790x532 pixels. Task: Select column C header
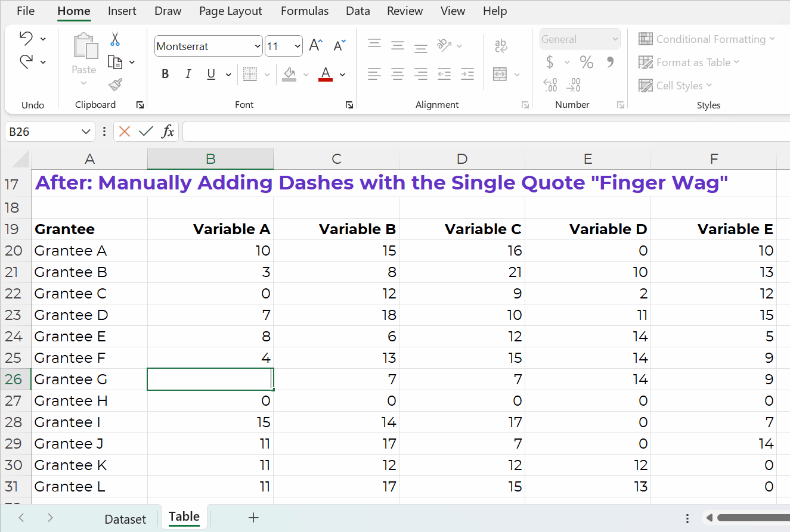pyautogui.click(x=337, y=159)
